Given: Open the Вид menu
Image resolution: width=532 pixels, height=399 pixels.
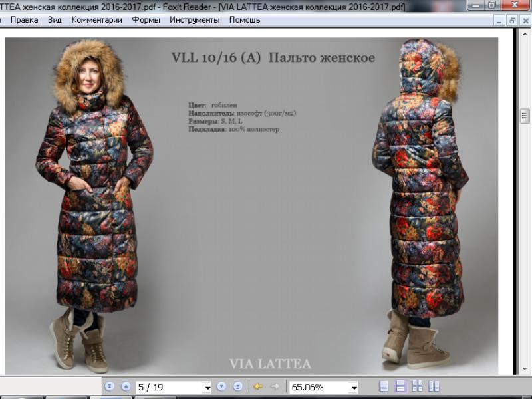Looking at the screenshot, I should click(x=55, y=20).
